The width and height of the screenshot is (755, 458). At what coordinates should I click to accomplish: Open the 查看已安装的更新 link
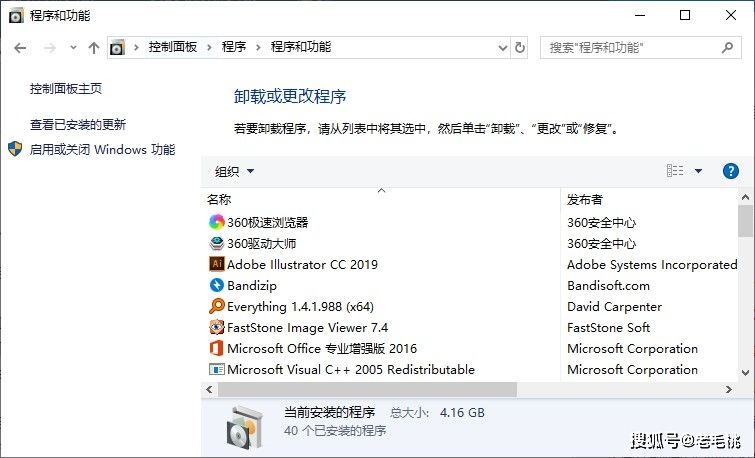pyautogui.click(x=78, y=125)
